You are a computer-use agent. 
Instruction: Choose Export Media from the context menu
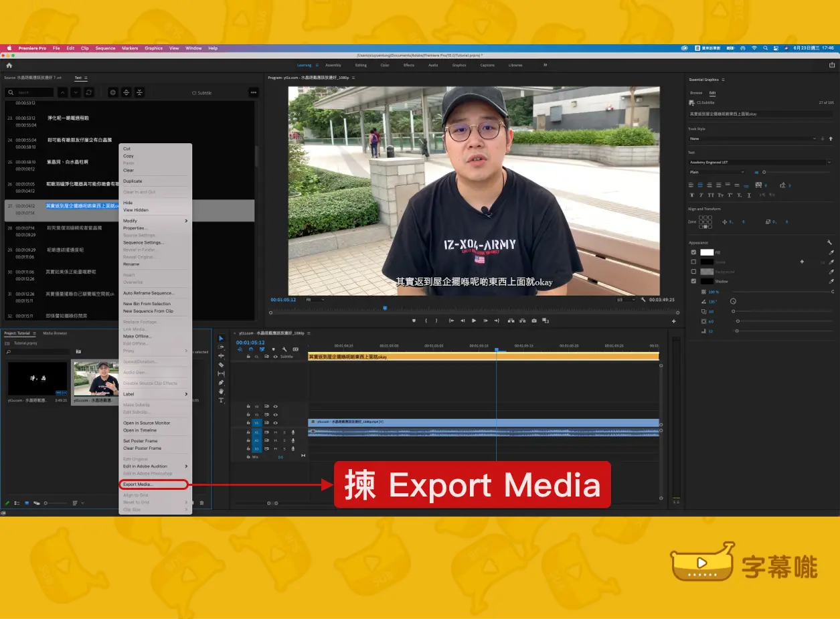pos(138,484)
